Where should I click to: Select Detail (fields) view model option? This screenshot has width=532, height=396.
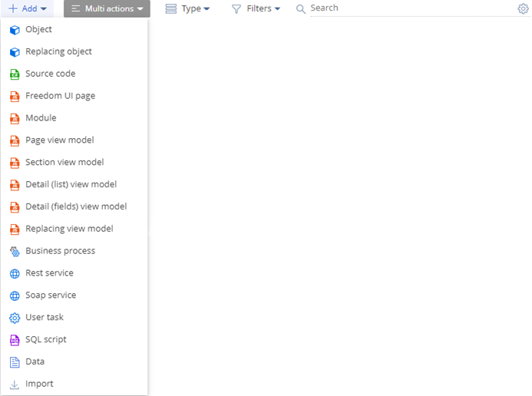pos(74,206)
